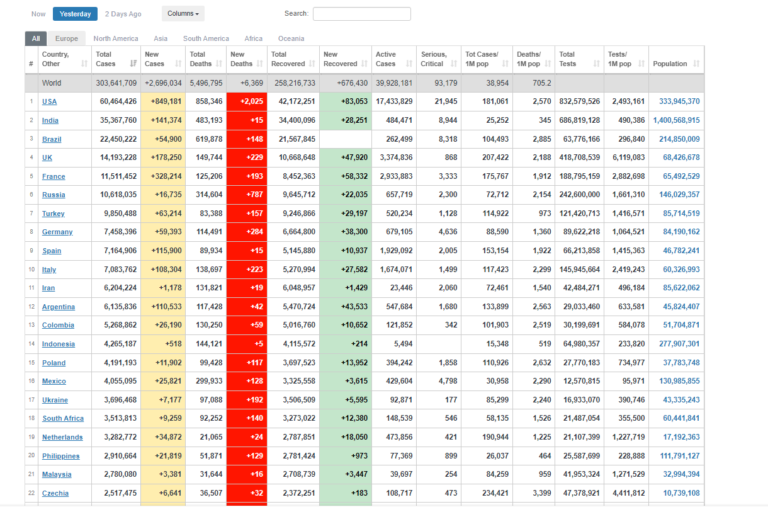
Task: Sort by Country, Other column arrows
Action: coord(84,64)
